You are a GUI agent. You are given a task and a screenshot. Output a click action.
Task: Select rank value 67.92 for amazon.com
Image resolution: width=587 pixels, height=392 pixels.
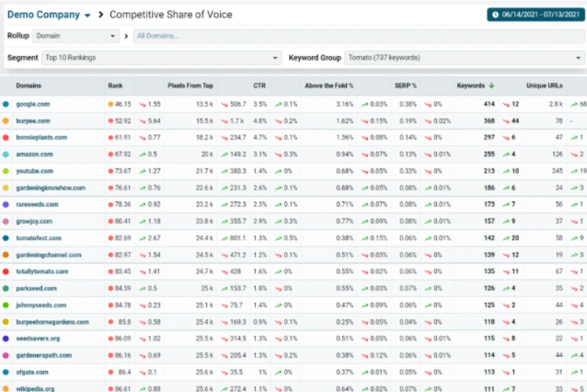point(122,155)
